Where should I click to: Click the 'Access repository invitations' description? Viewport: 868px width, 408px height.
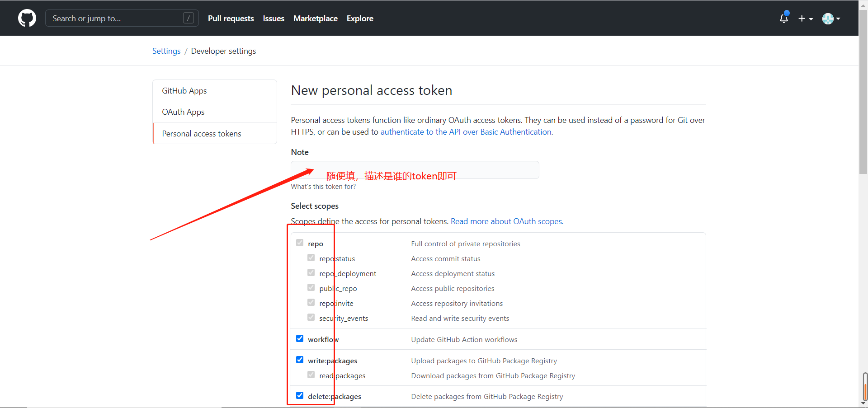click(x=457, y=304)
